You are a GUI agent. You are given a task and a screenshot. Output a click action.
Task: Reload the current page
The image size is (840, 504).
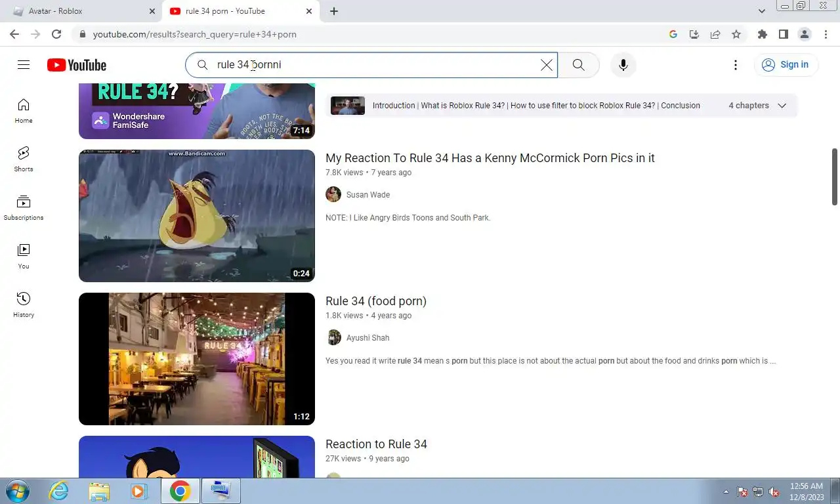click(56, 34)
